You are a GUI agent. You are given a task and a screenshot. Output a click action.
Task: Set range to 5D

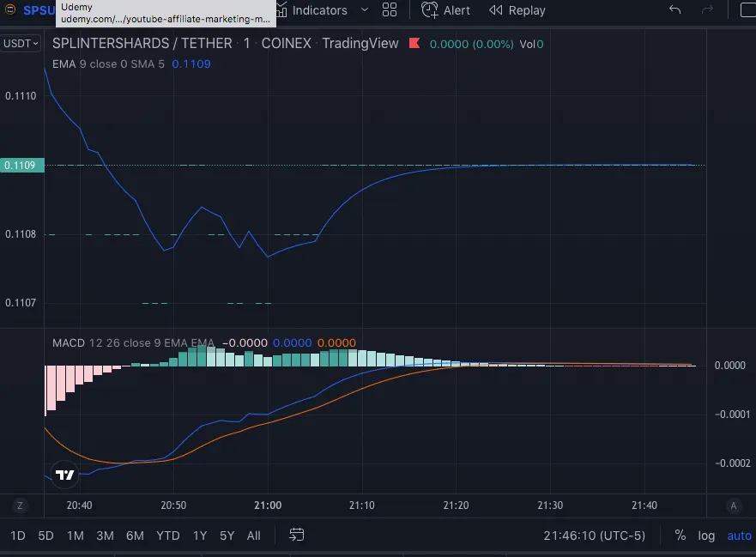tap(45, 536)
